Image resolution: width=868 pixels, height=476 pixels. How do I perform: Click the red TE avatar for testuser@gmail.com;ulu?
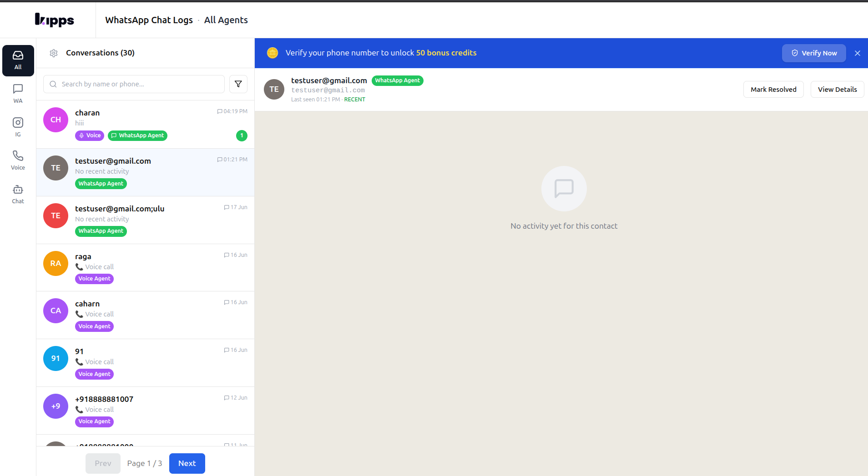(56, 215)
